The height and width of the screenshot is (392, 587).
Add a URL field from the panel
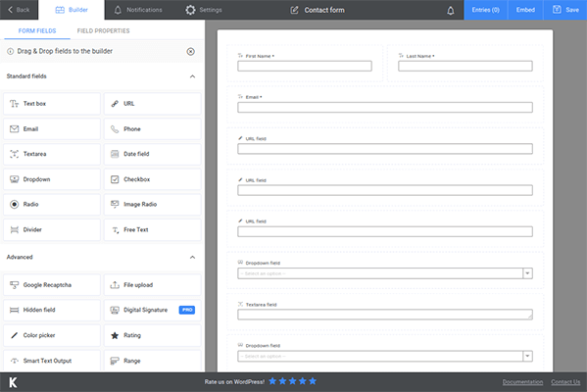coord(152,104)
